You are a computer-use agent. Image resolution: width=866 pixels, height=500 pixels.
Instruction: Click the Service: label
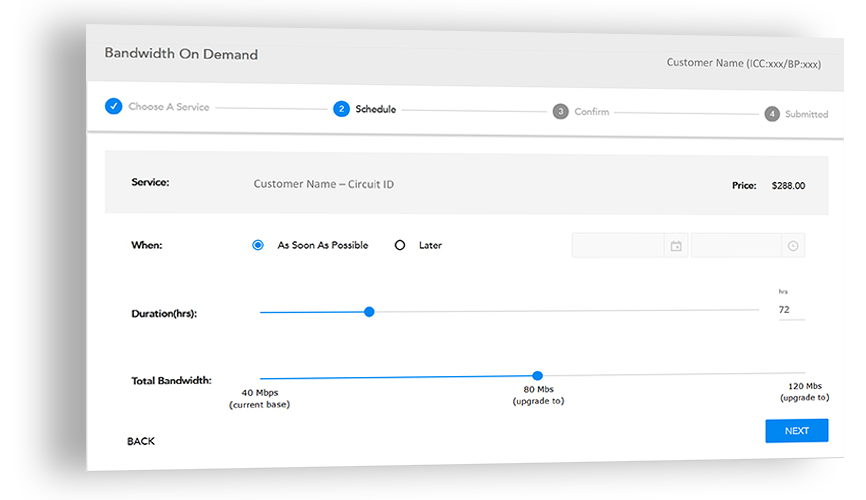(150, 182)
